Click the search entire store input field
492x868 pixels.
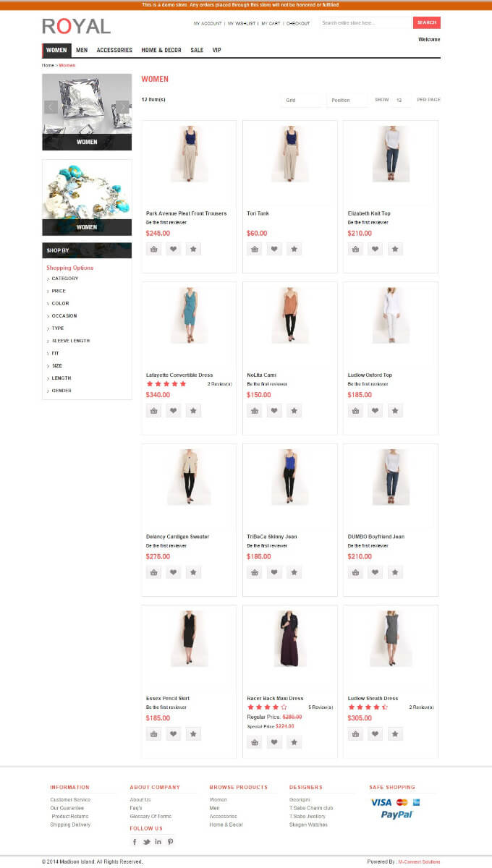(365, 23)
